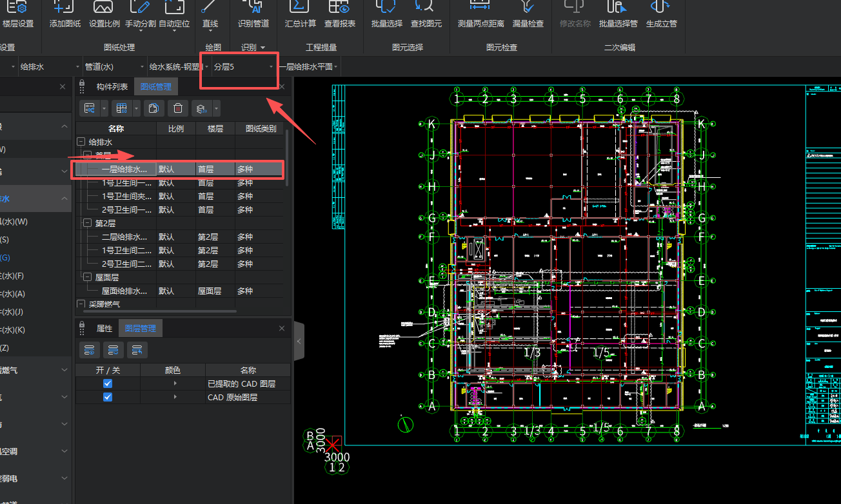
Task: Toggle the CAD 原始图层 checkbox off
Action: point(108,398)
